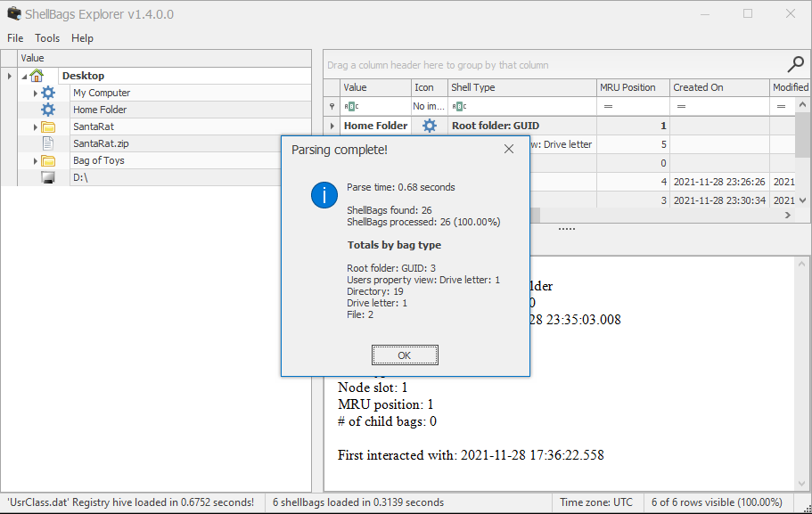Open Shell Type column filter operator icon
The width and height of the screenshot is (812, 514).
point(459,106)
